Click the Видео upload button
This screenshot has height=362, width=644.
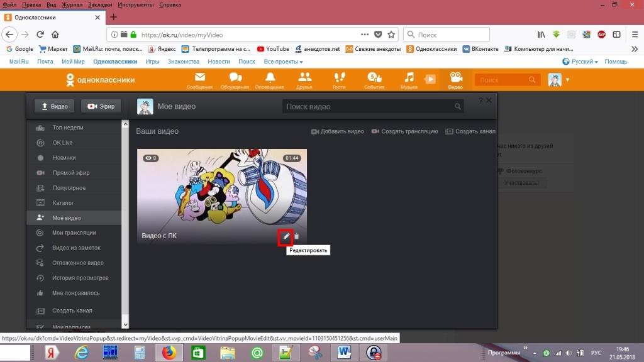pos(54,106)
